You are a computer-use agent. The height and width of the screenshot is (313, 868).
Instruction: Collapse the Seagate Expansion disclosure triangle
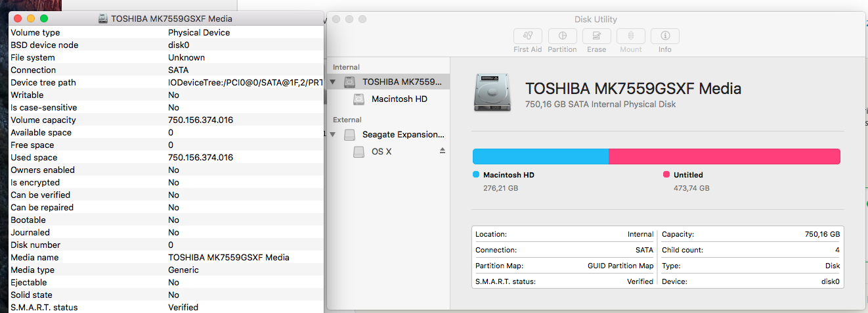pos(333,134)
